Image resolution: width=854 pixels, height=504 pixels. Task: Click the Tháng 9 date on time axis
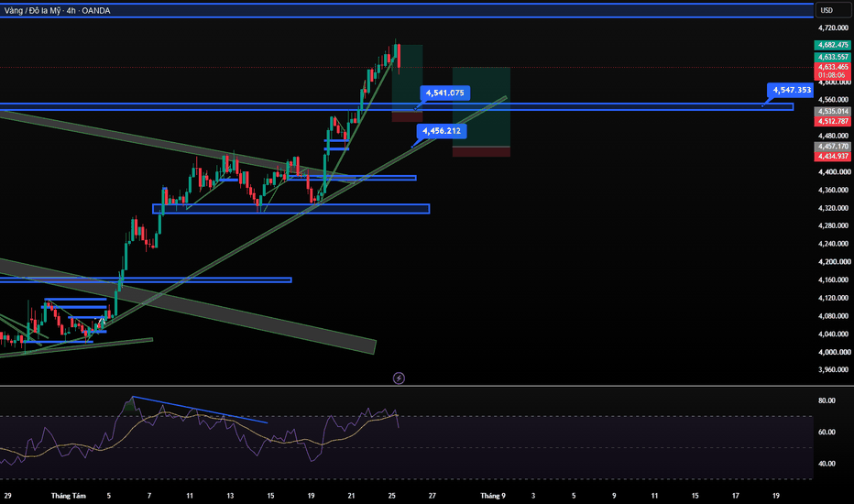pyautogui.click(x=493, y=495)
